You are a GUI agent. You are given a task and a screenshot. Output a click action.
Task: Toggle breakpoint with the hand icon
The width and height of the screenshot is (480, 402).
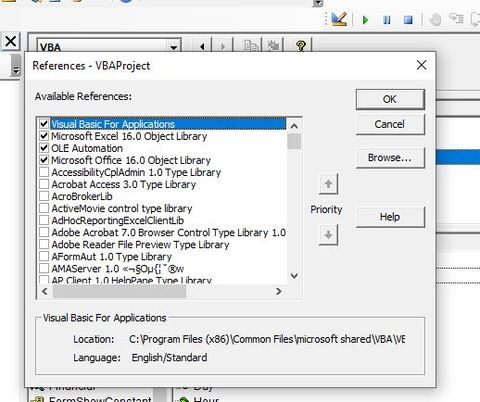(435, 20)
